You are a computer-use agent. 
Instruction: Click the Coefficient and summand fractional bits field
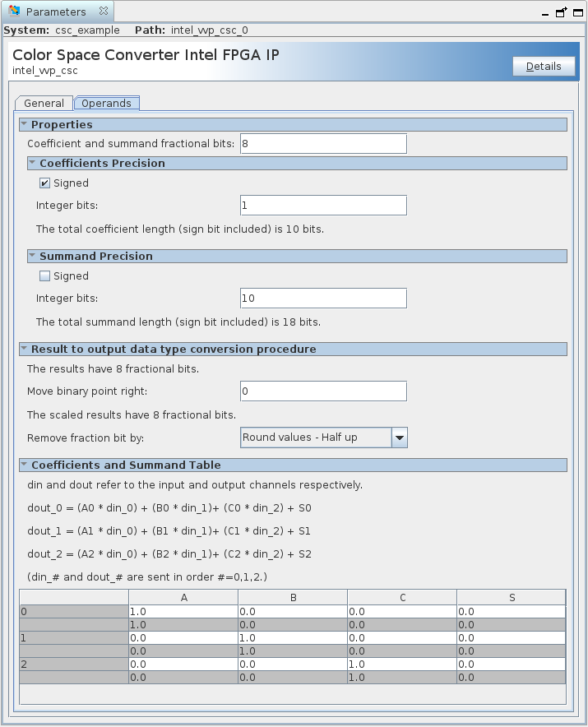click(x=323, y=144)
